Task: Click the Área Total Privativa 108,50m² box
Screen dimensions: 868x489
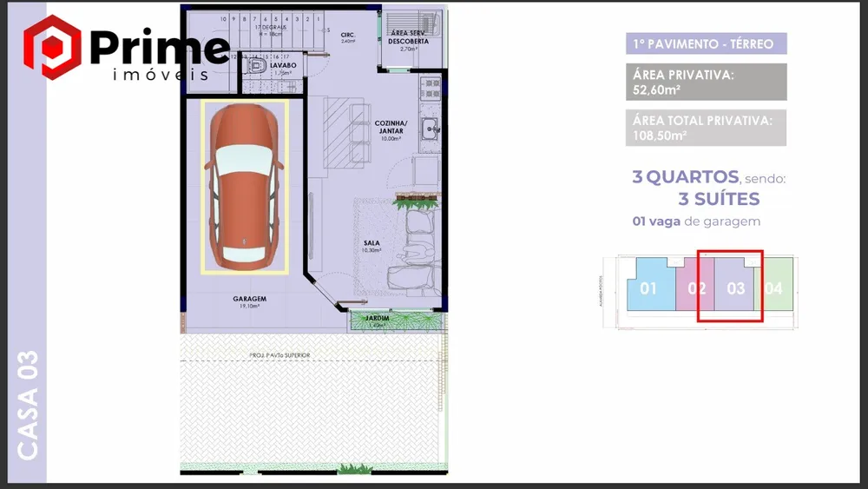Action: coord(706,128)
